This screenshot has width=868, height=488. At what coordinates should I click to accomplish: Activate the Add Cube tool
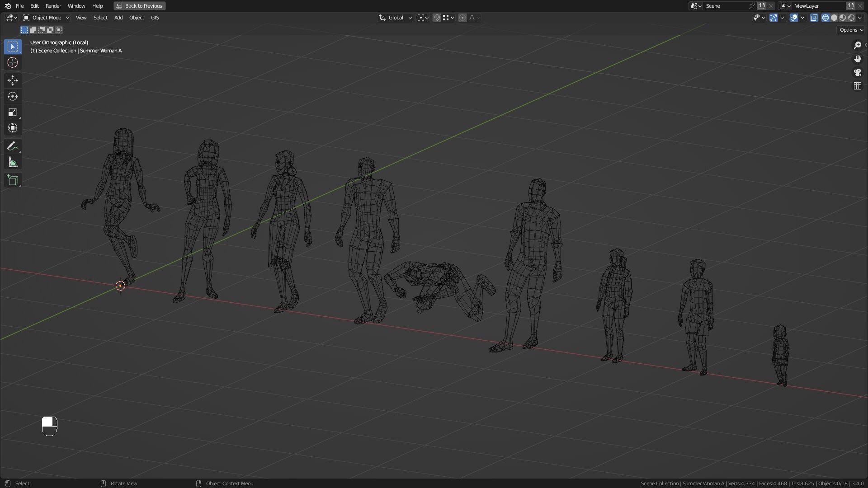coord(13,180)
